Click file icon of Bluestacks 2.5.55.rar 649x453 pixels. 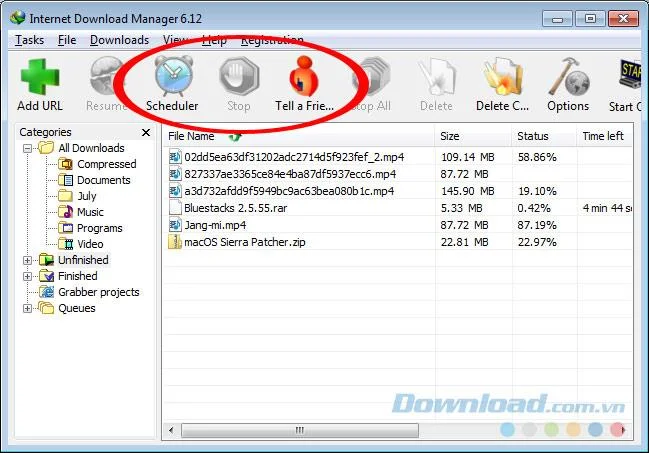point(175,208)
